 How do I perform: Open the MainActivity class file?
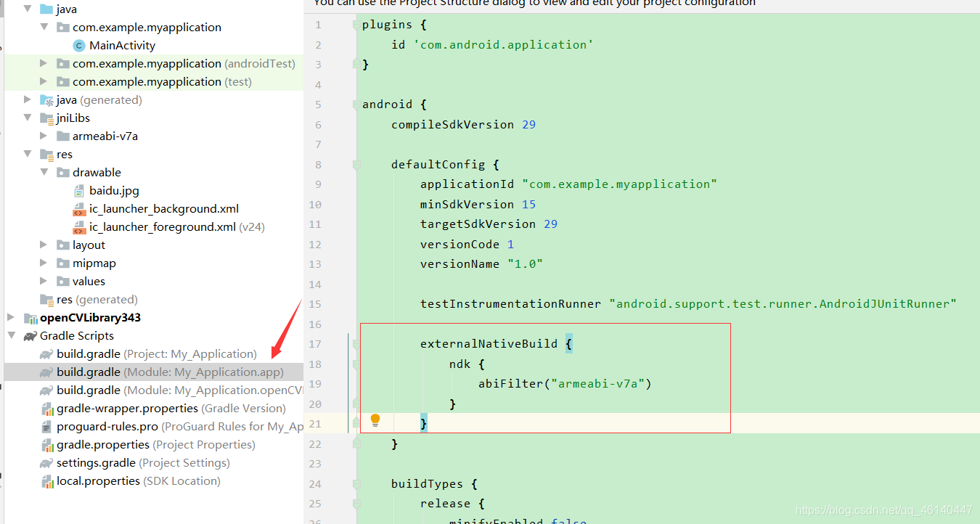coord(122,45)
